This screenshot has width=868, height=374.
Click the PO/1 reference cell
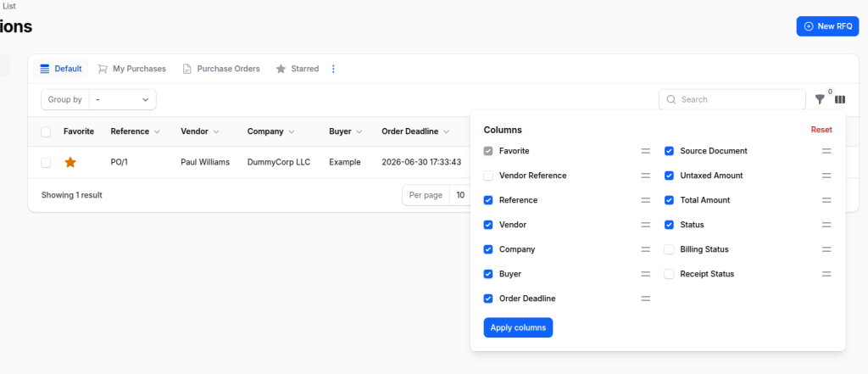point(119,162)
